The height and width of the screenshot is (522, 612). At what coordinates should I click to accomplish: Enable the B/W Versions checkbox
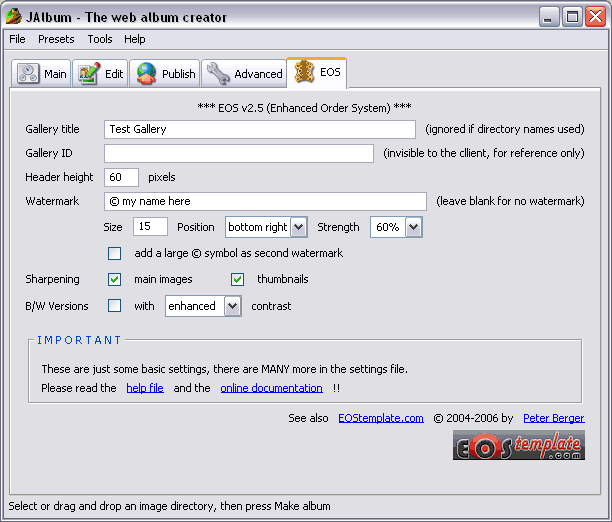pos(115,306)
